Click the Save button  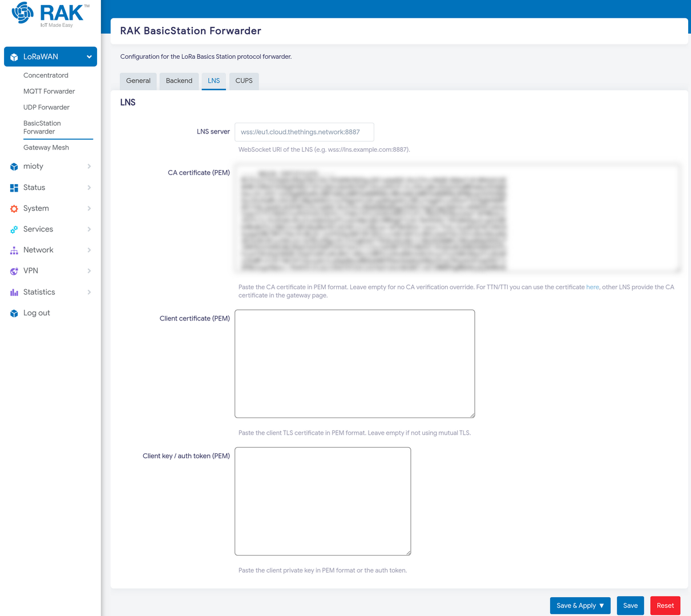coord(631,606)
